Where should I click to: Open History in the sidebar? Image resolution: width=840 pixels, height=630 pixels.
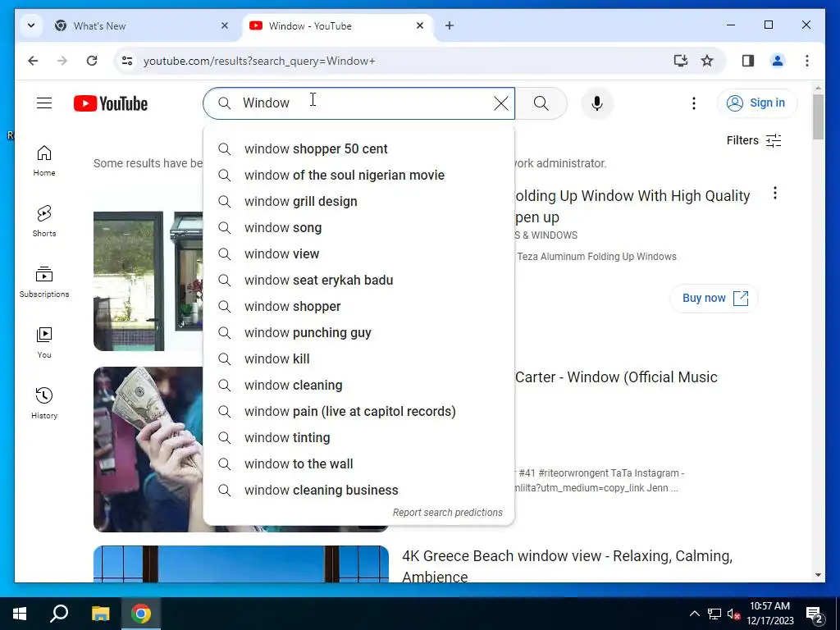(44, 404)
